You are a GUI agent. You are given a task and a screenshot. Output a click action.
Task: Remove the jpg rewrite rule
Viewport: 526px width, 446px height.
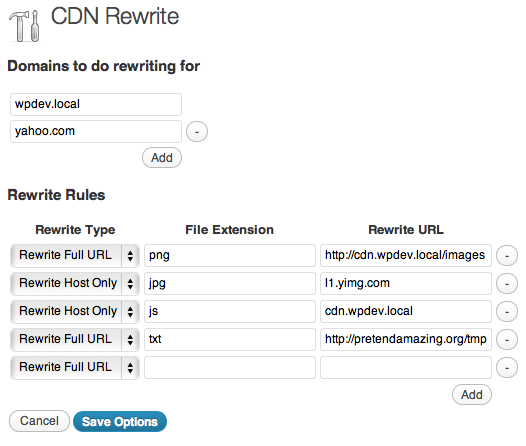(x=507, y=284)
